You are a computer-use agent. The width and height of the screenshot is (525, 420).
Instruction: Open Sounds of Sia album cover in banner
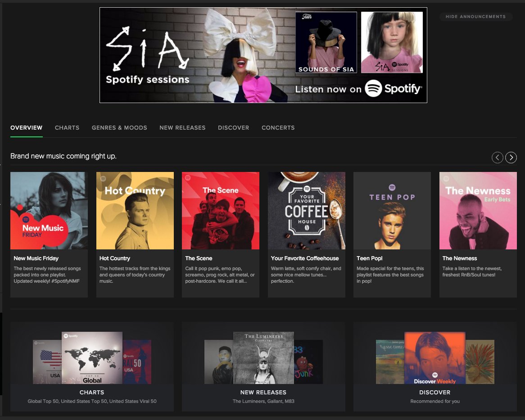point(326,42)
